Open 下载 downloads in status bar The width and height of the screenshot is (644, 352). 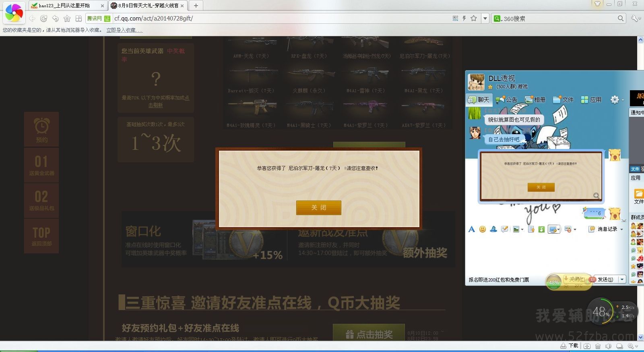570,346
